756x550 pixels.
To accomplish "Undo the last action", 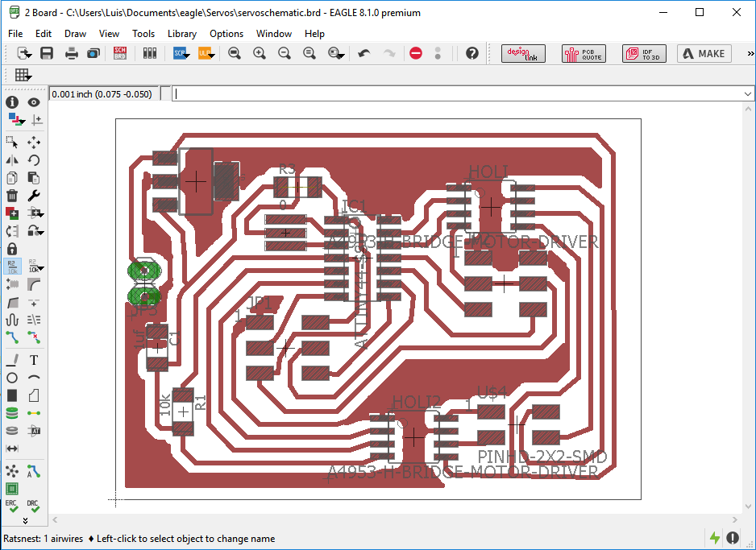I will pyautogui.click(x=364, y=53).
